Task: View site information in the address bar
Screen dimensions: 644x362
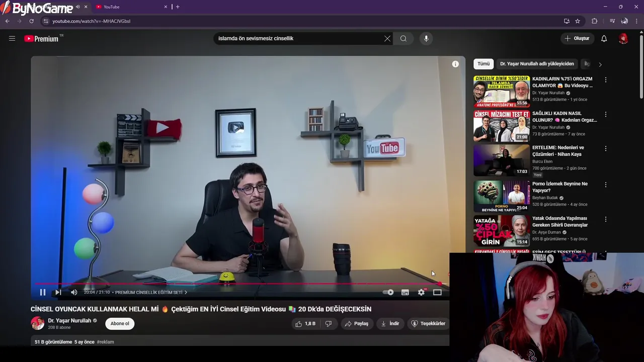Action: pyautogui.click(x=46, y=21)
